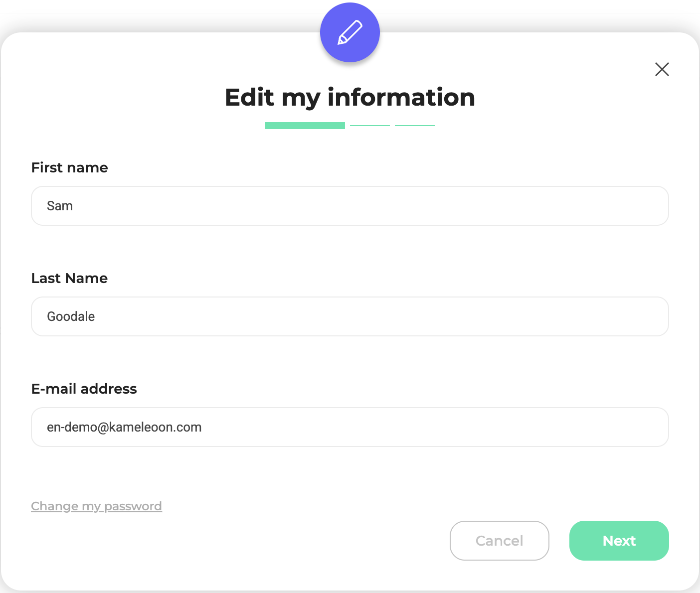Click the E-mail address label

coord(84,389)
